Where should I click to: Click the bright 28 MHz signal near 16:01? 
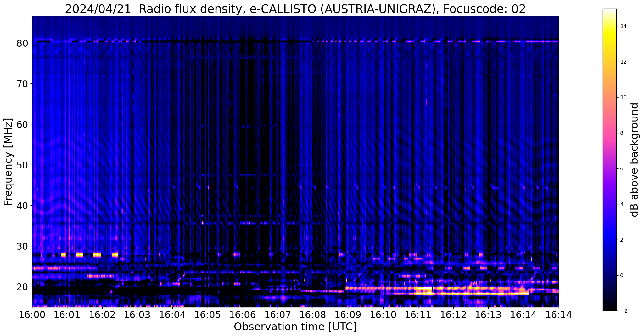click(79, 255)
